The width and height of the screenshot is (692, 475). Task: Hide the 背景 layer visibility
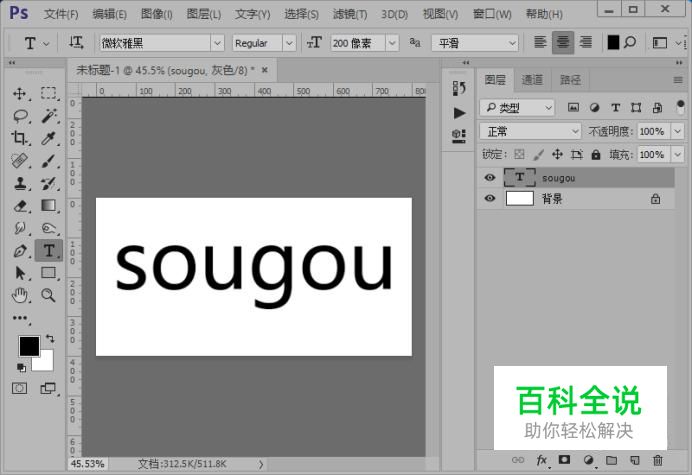click(490, 199)
